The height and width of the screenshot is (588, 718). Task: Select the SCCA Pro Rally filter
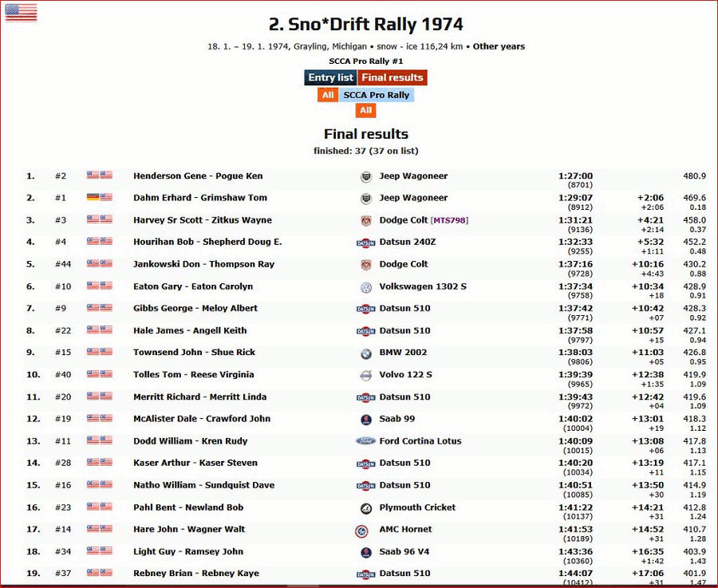[x=377, y=95]
